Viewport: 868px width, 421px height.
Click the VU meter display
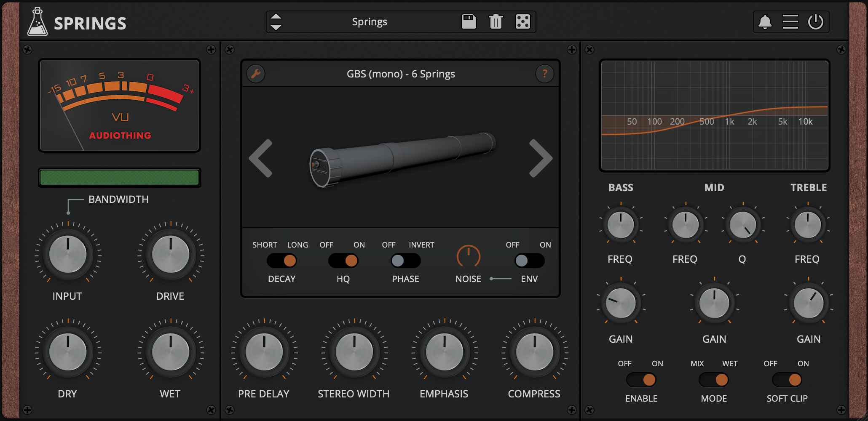pyautogui.click(x=119, y=106)
